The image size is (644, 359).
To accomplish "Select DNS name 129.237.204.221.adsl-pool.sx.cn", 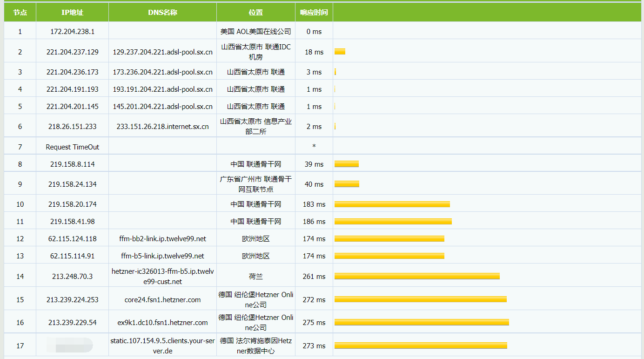I will (x=162, y=52).
